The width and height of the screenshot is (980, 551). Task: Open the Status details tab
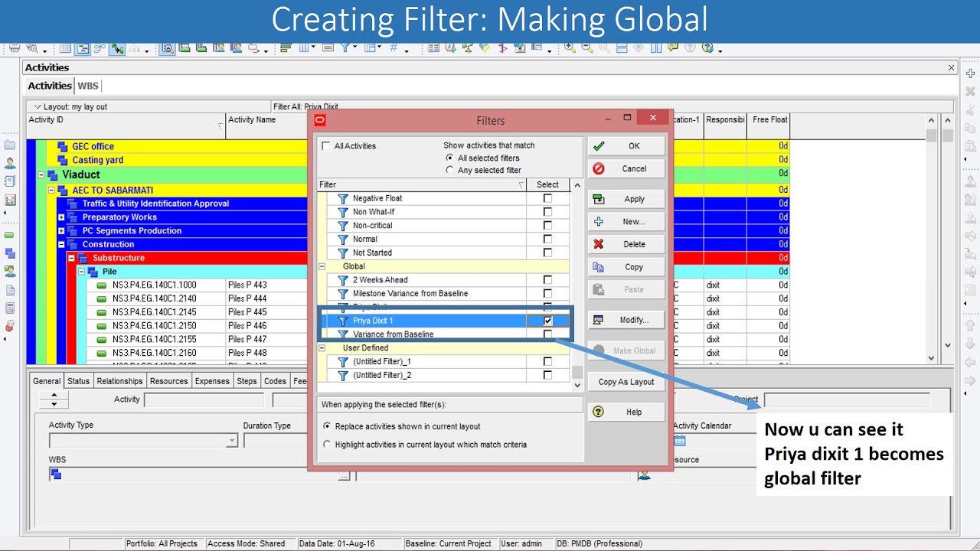click(78, 381)
